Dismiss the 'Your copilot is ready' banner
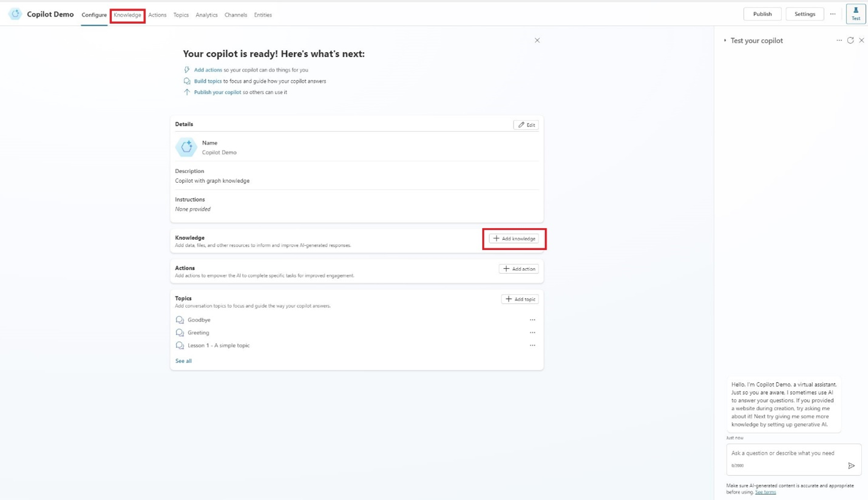Screen dimensions: 868x500 [x=537, y=41]
